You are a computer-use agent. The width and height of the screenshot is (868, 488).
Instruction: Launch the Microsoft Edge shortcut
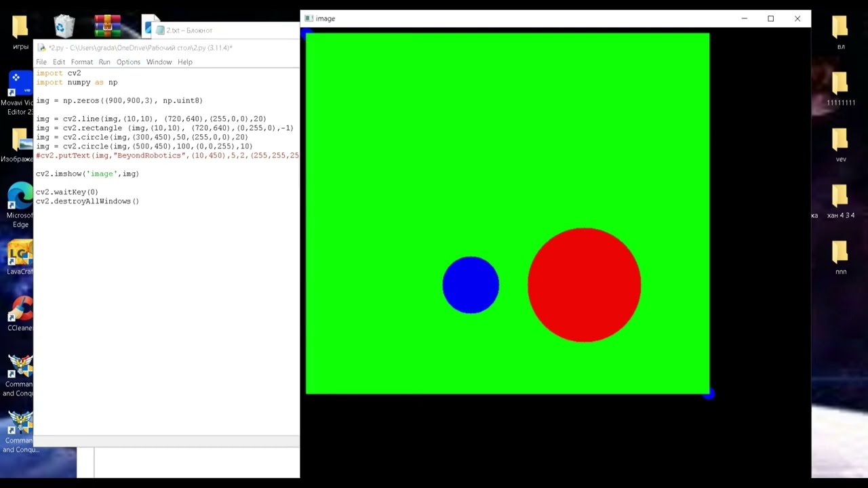20,206
